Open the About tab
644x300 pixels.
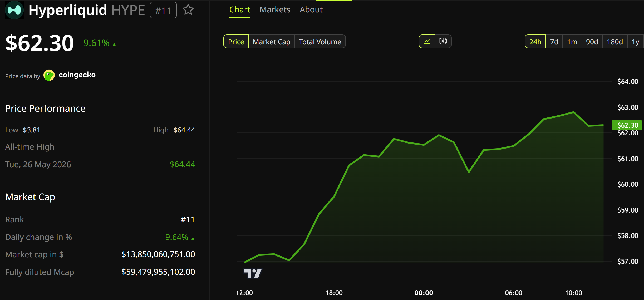coord(311,10)
